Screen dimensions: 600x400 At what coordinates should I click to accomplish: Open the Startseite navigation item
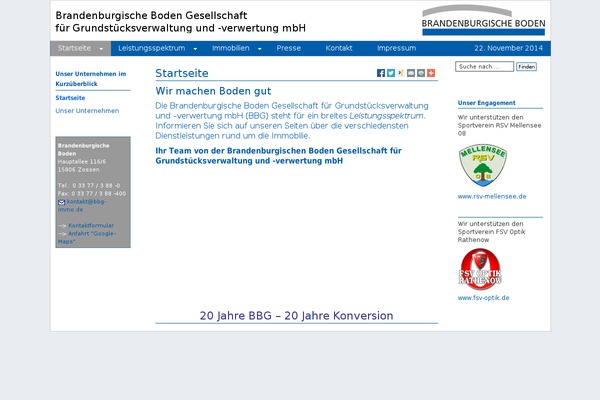tap(74, 48)
